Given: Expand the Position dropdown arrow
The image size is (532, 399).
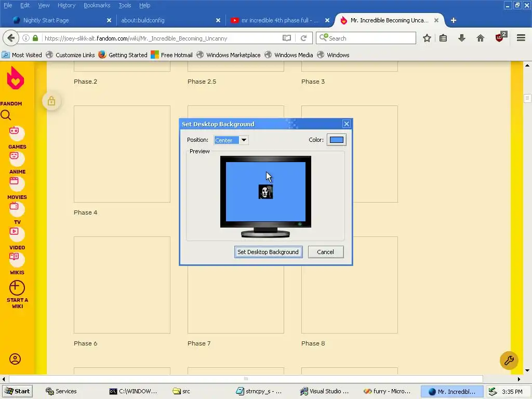Looking at the screenshot, I should pos(244,140).
